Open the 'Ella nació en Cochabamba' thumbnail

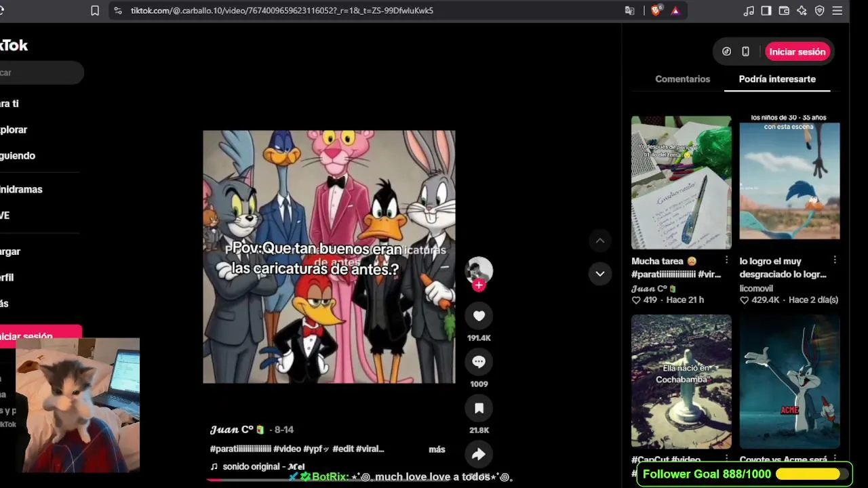pos(682,382)
